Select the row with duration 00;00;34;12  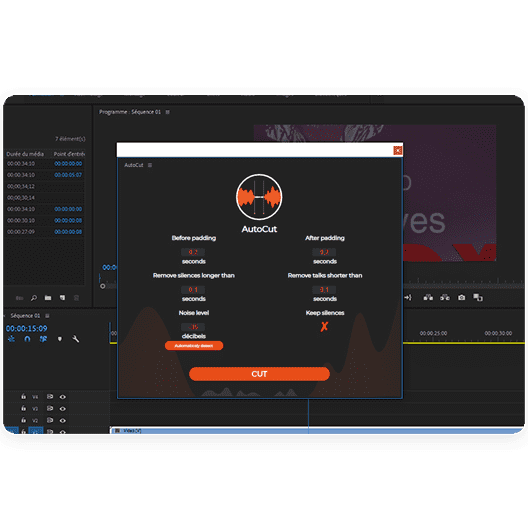click(x=44, y=186)
